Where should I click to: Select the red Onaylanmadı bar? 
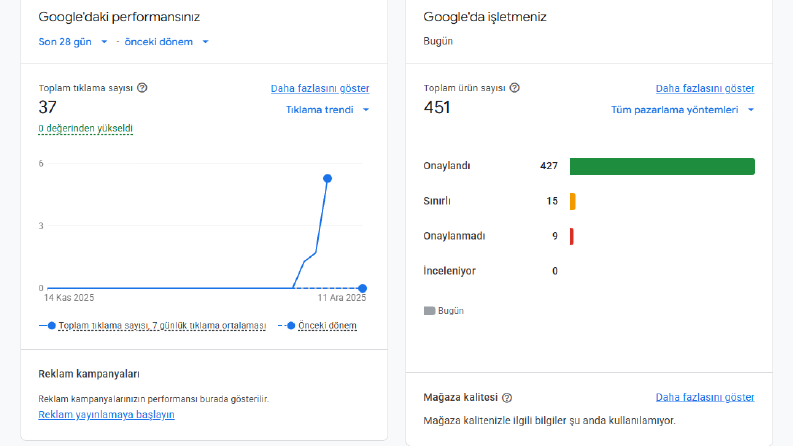click(571, 236)
